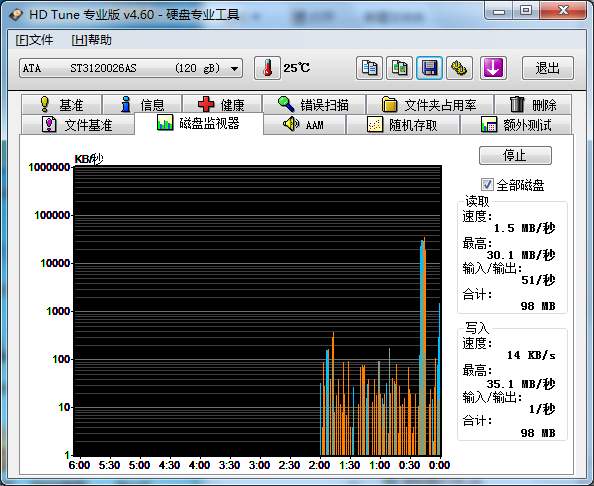
Task: Open the [F]文件 menu
Action: [34, 40]
